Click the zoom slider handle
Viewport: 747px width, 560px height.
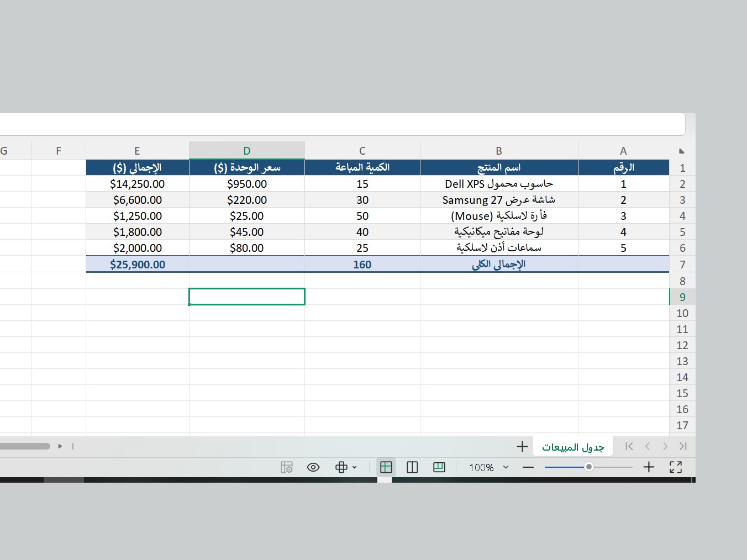pyautogui.click(x=589, y=467)
